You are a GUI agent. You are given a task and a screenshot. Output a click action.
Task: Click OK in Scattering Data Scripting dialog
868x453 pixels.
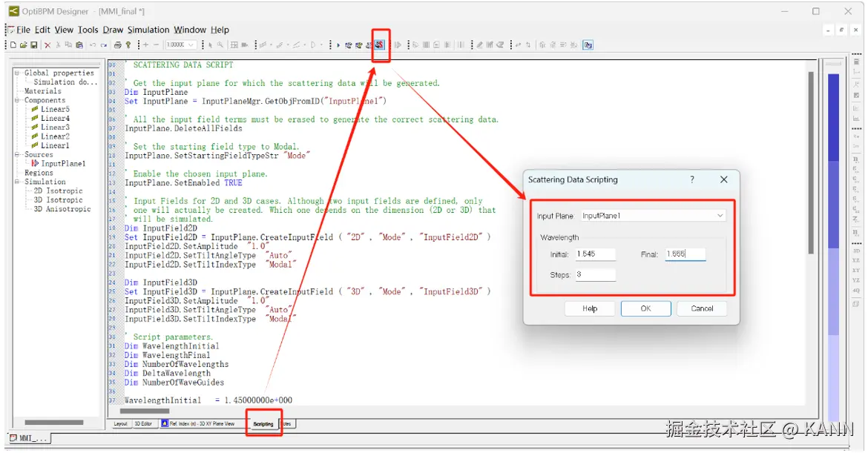645,308
